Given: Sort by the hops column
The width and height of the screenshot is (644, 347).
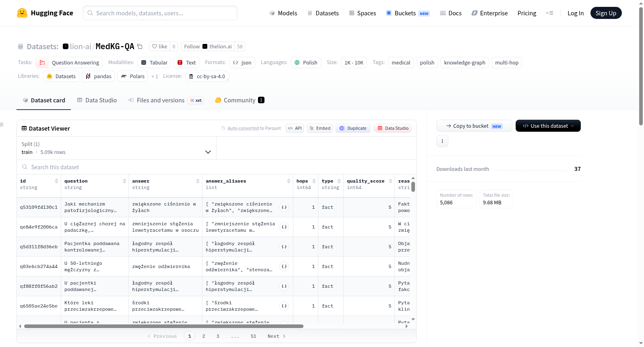Looking at the screenshot, I should coord(314,181).
